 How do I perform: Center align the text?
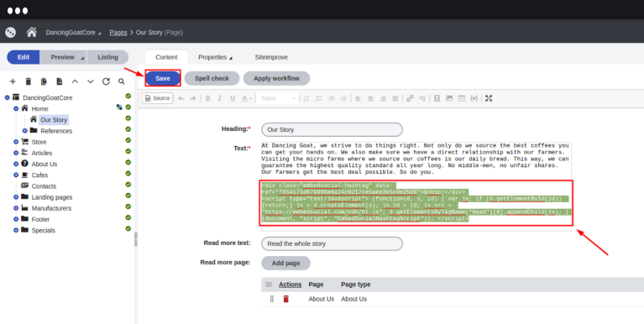tap(370, 98)
